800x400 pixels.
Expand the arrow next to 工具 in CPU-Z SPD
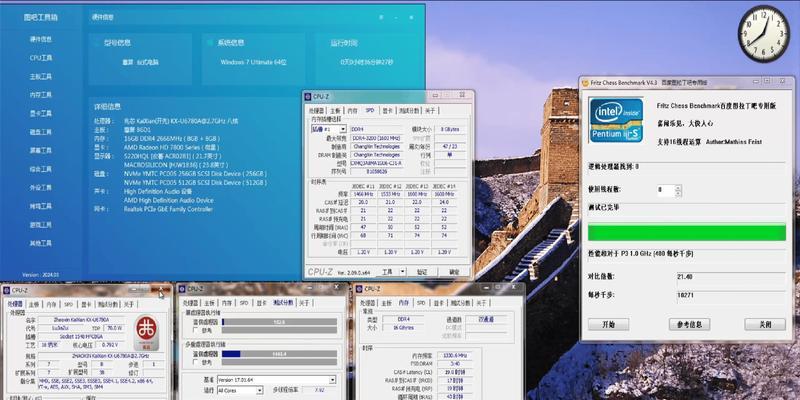(403, 272)
